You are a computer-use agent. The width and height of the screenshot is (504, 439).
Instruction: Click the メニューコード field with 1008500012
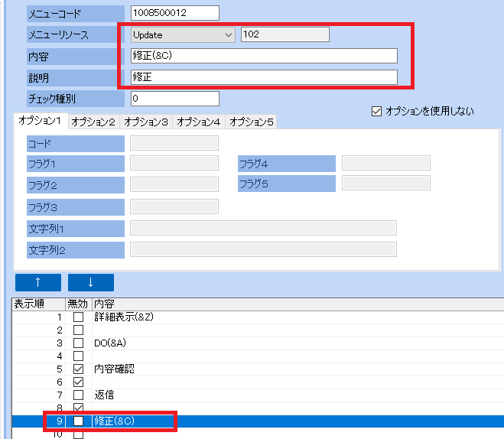click(x=175, y=13)
